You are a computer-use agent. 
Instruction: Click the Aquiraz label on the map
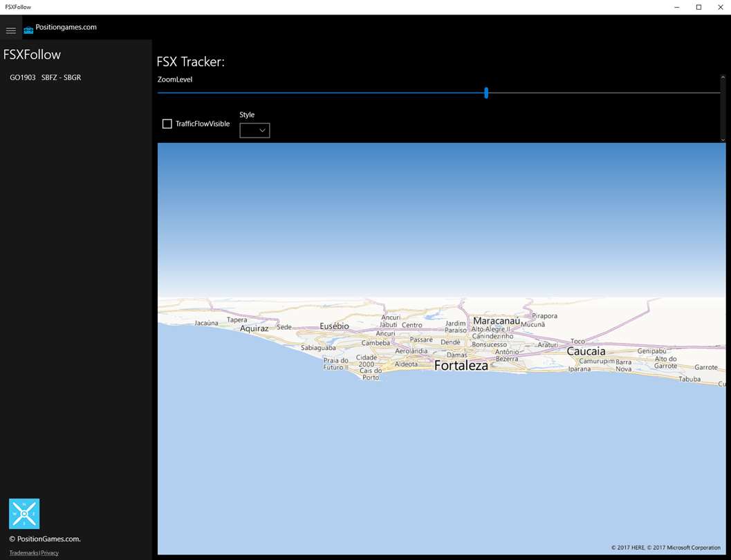click(x=254, y=328)
